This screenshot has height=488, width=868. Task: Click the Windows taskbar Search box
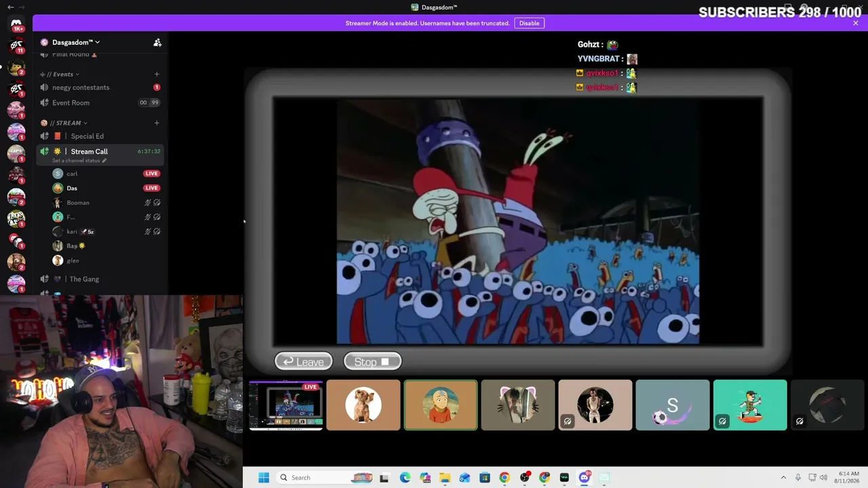pos(324,478)
